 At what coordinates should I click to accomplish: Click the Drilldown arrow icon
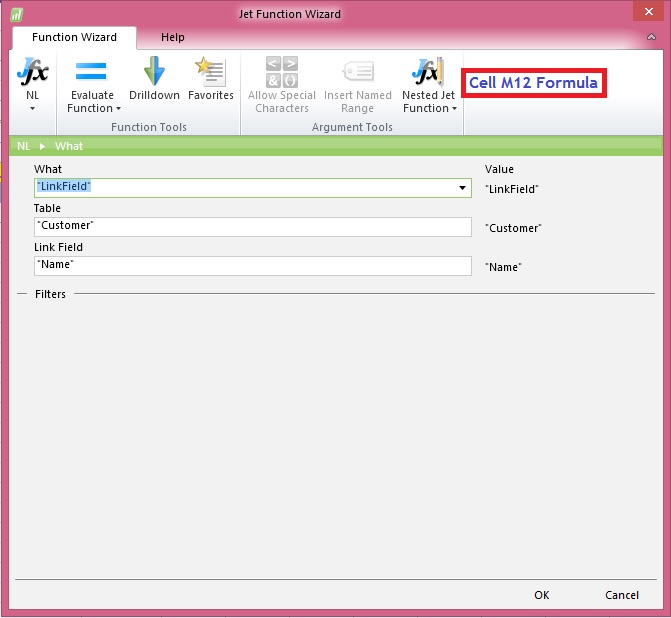(154, 72)
